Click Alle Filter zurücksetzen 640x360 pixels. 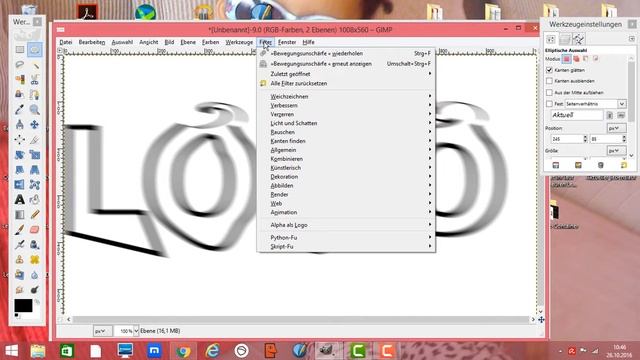[346, 83]
